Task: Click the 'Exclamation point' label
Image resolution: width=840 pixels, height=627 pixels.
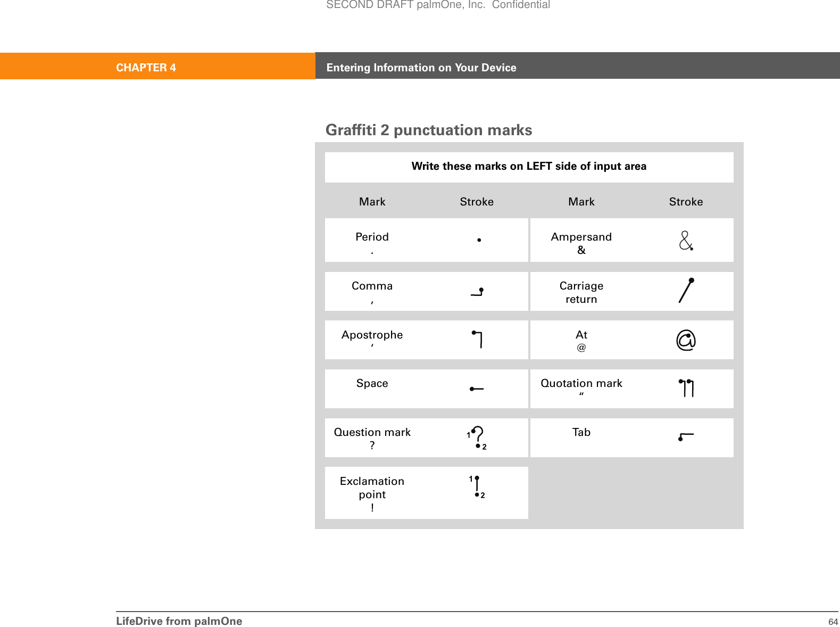Action: coord(372,488)
